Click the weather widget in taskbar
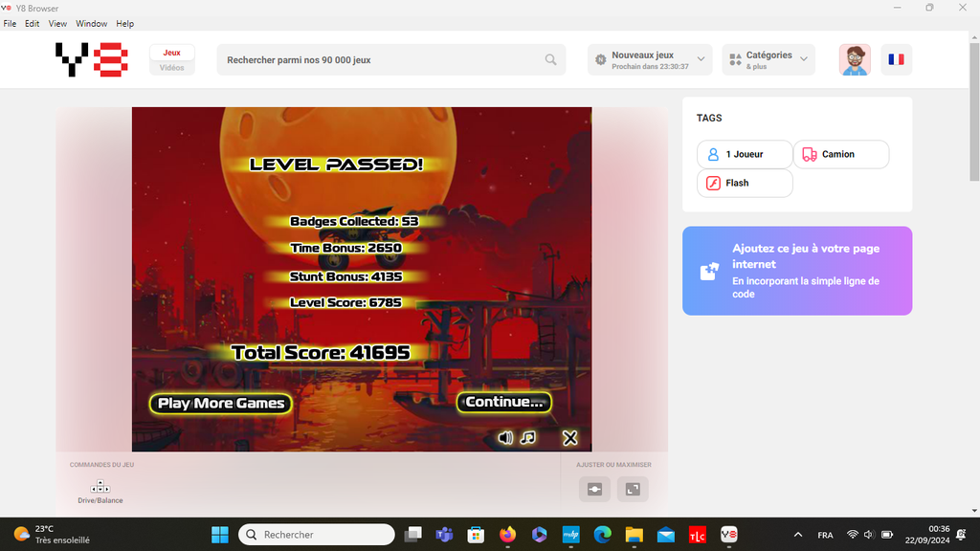980x551 pixels. [x=53, y=535]
